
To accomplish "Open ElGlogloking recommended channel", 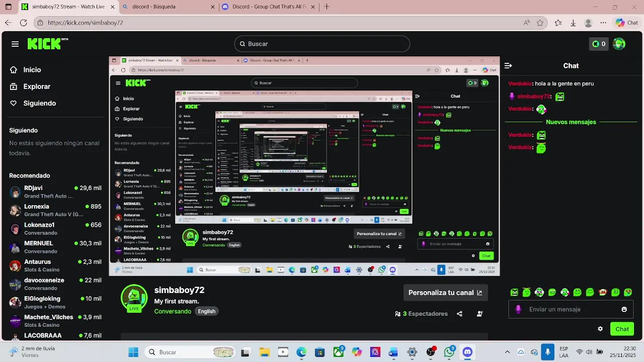I will coord(55,302).
